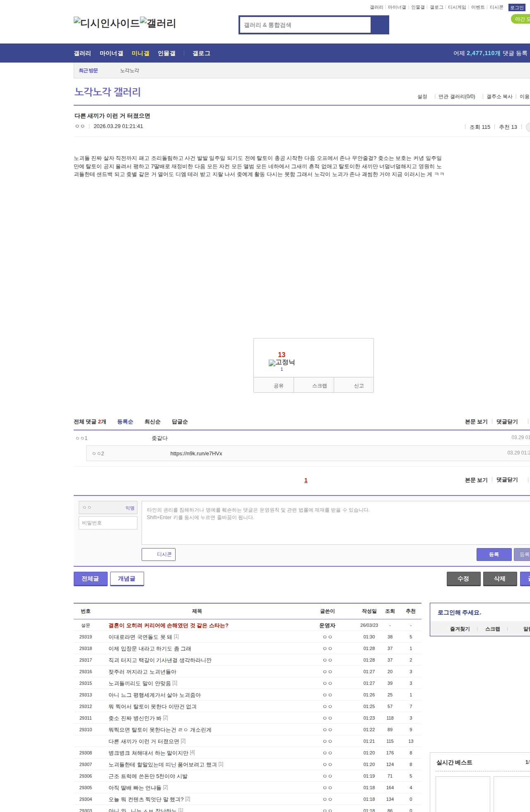This screenshot has width=530, height=812.
Task: Expand 연관 갤러리(0/0) list
Action: point(457,97)
